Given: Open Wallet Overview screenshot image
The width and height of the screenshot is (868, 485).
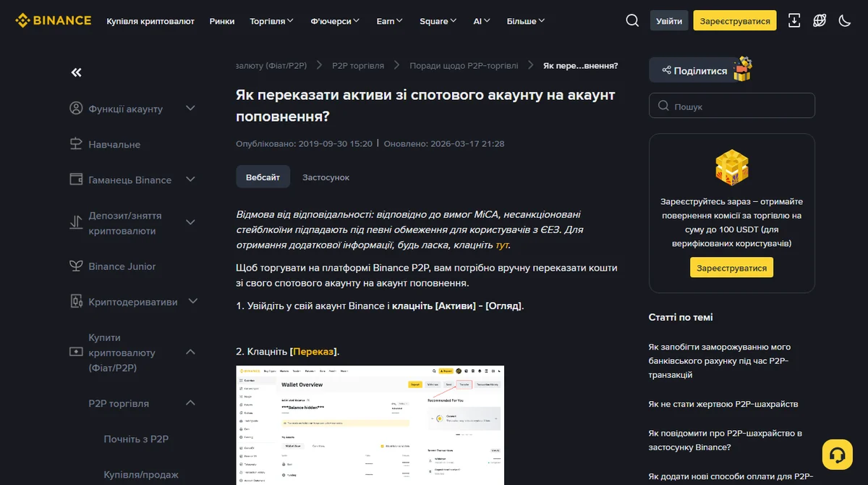Looking at the screenshot, I should tap(370, 425).
